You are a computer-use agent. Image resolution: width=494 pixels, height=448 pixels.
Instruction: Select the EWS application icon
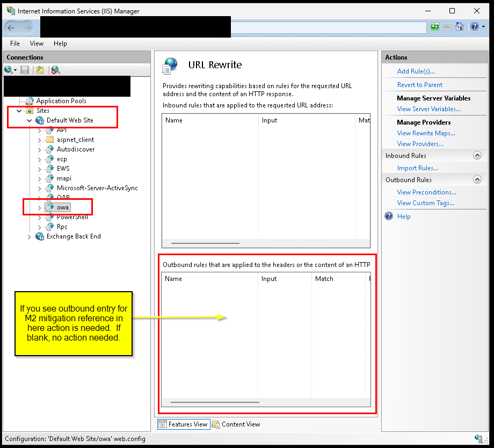[x=50, y=169]
